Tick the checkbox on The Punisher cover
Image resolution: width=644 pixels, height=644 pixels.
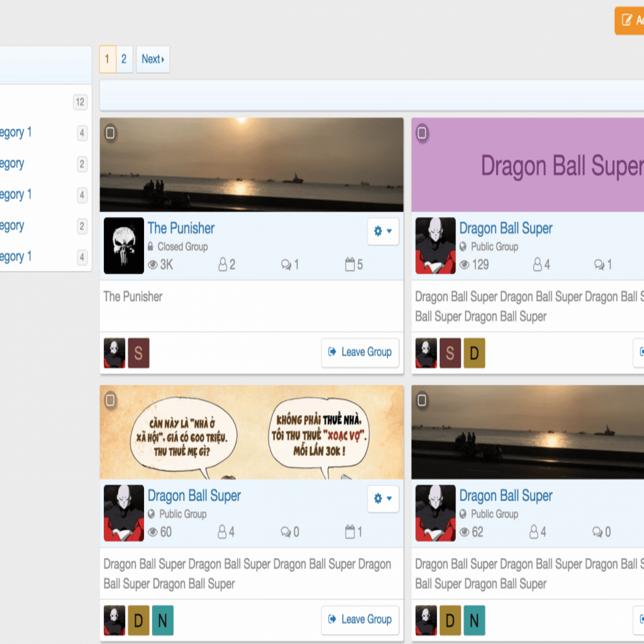(110, 133)
